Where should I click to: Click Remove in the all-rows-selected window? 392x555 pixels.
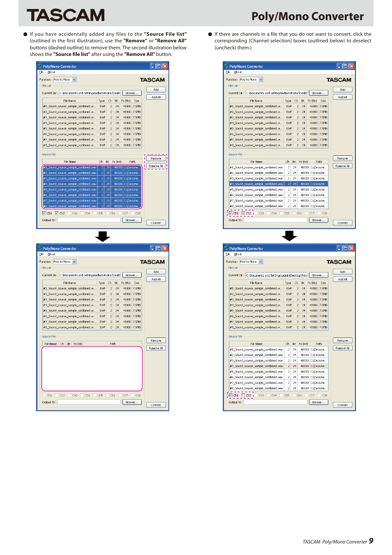pos(156,158)
